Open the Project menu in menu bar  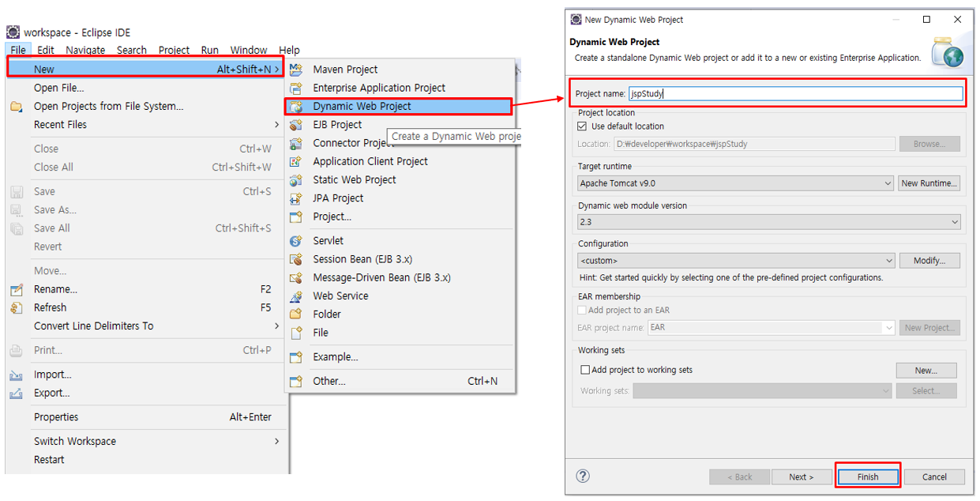pyautogui.click(x=174, y=50)
